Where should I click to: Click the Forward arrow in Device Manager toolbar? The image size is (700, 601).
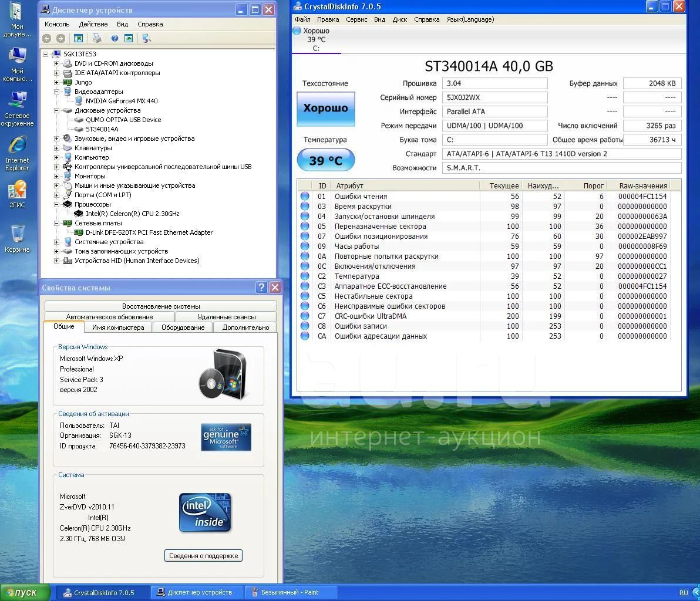pos(60,38)
